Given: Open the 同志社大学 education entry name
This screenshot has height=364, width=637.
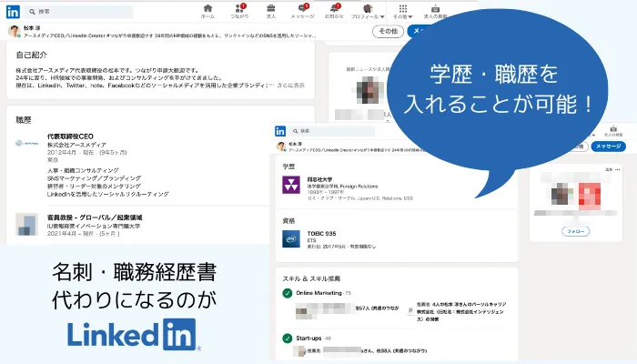Looking at the screenshot, I should pos(319,179).
